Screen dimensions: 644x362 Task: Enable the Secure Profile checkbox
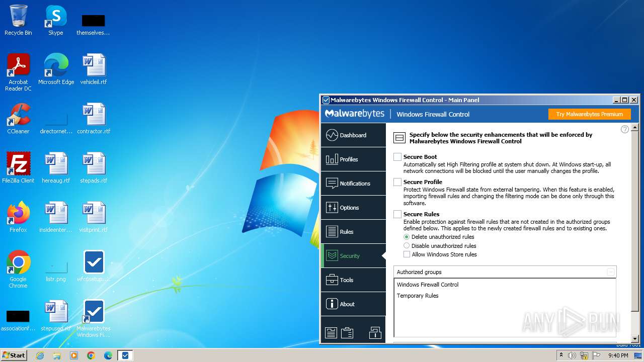pyautogui.click(x=397, y=182)
